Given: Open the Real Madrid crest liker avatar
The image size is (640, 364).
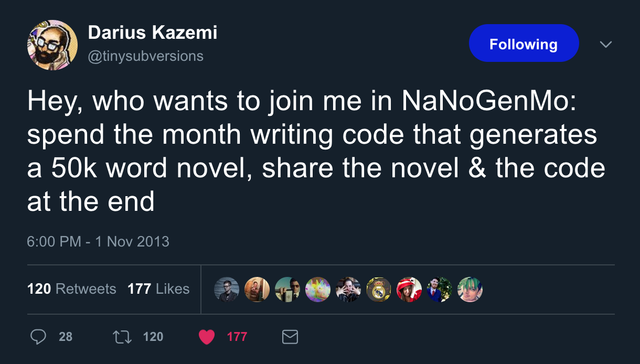Looking at the screenshot, I should tap(378, 290).
